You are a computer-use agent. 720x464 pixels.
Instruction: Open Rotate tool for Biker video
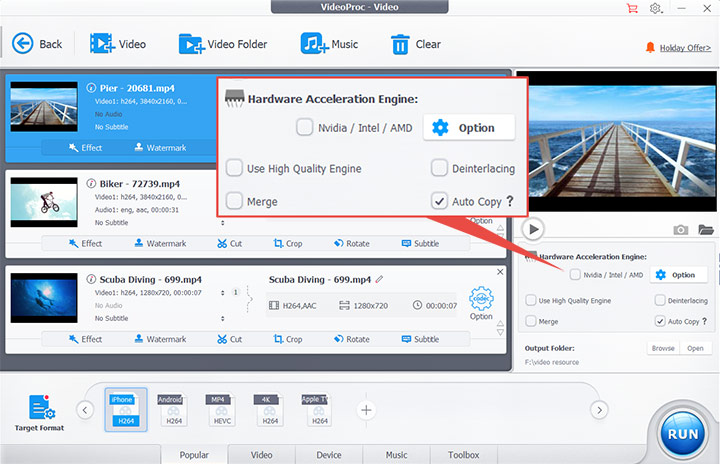pyautogui.click(x=350, y=243)
